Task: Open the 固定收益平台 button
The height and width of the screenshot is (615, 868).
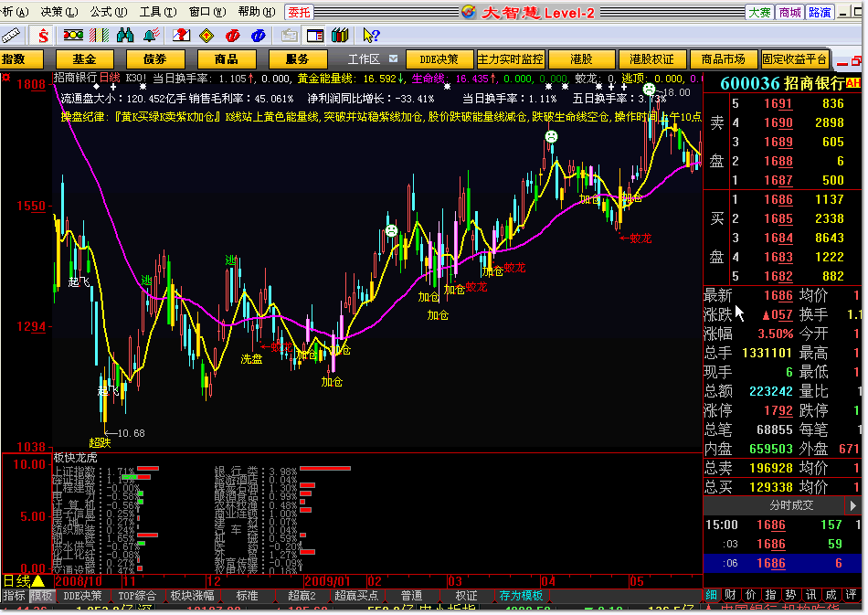Action: coord(794,59)
